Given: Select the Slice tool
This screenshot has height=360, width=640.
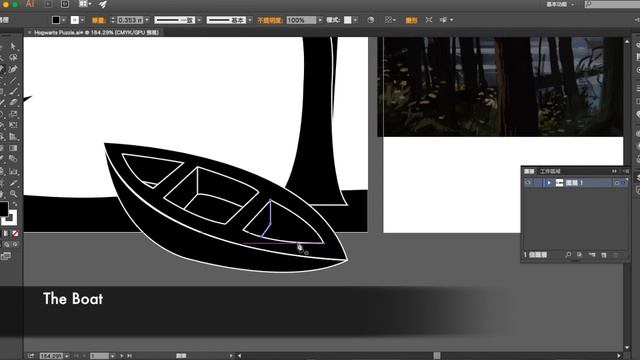Looking at the screenshot, I should [x=13, y=183].
